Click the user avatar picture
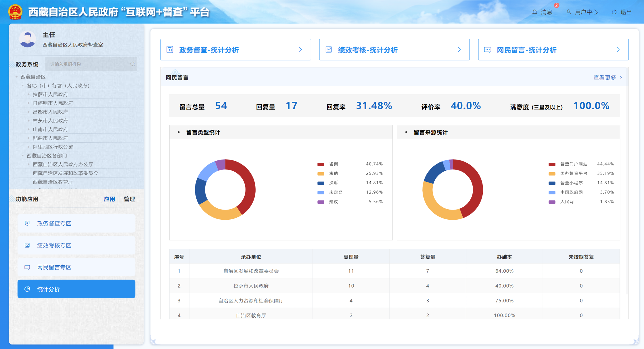 (x=28, y=39)
